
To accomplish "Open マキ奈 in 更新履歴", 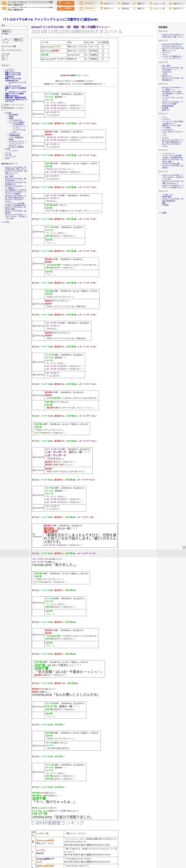I will [x=164, y=74].
